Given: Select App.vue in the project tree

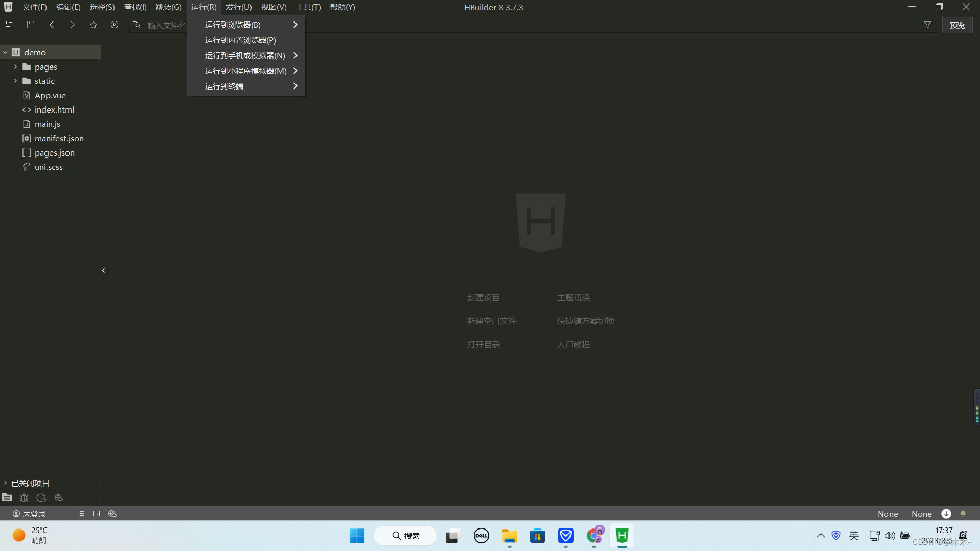Looking at the screenshot, I should point(50,95).
